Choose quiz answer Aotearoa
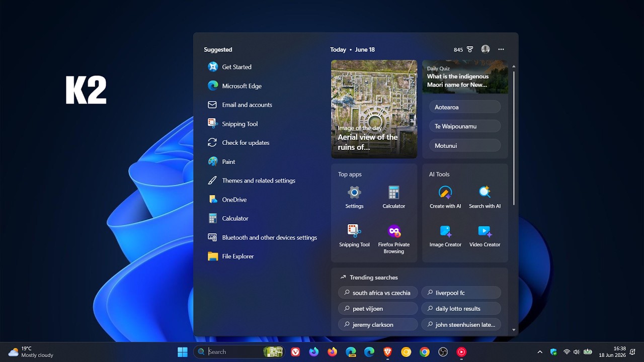This screenshot has width=644, height=362. (465, 107)
